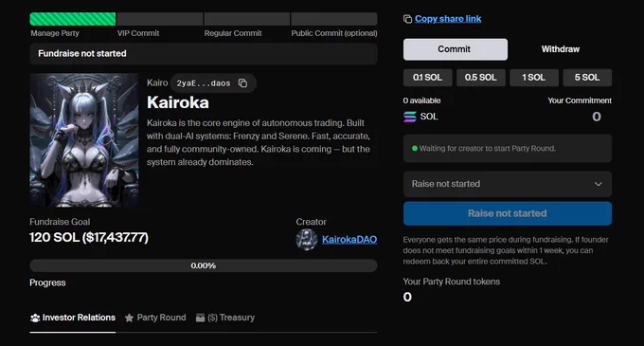
Task: Choose the 5 SOL amount
Action: coord(587,77)
